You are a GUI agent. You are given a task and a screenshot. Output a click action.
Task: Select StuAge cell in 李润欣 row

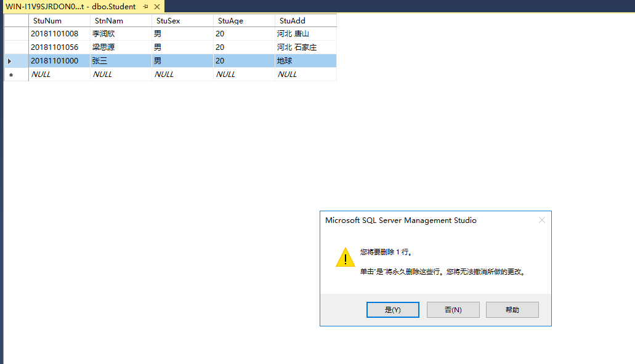click(x=244, y=34)
